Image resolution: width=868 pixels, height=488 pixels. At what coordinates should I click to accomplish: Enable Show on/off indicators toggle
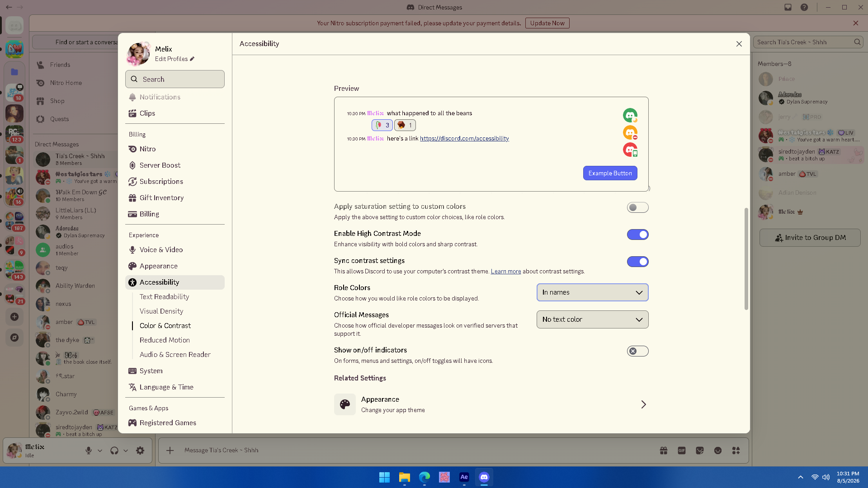(637, 351)
